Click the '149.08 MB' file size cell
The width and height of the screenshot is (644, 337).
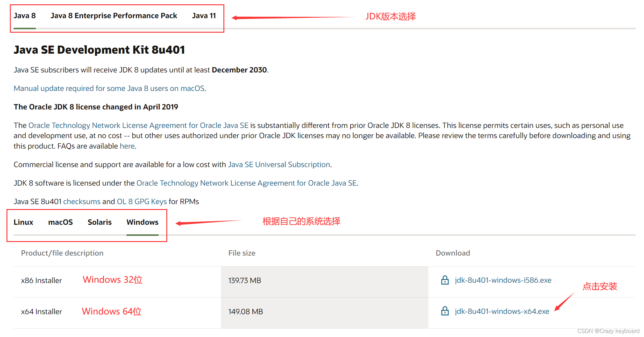coord(325,313)
